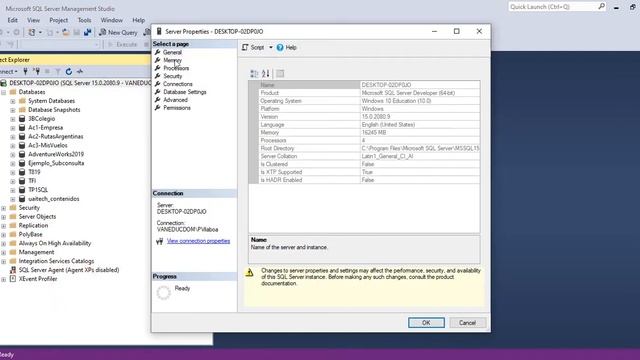
Task: Open the Project menu
Action: [x=59, y=20]
